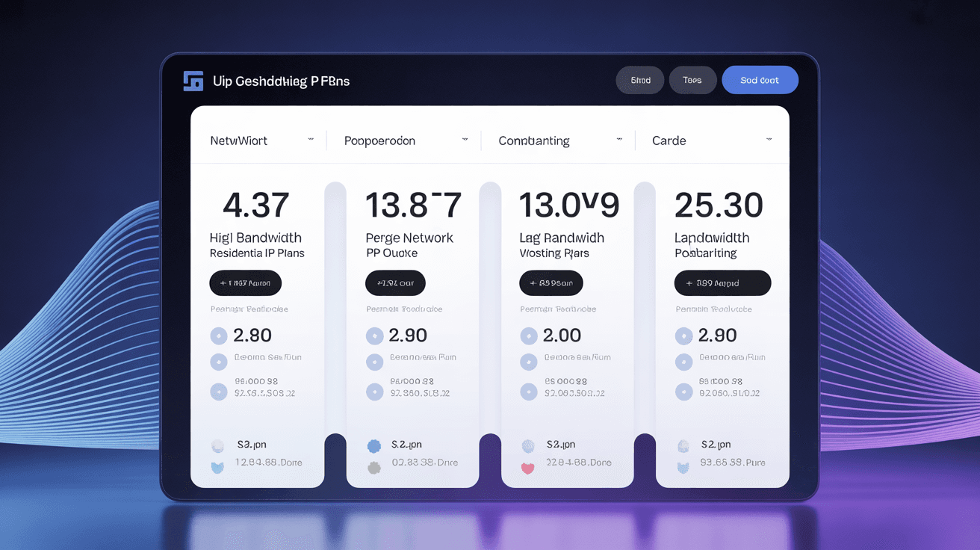The width and height of the screenshot is (980, 550).
Task: Open the Conbanting dropdown menu
Action: [x=619, y=140]
